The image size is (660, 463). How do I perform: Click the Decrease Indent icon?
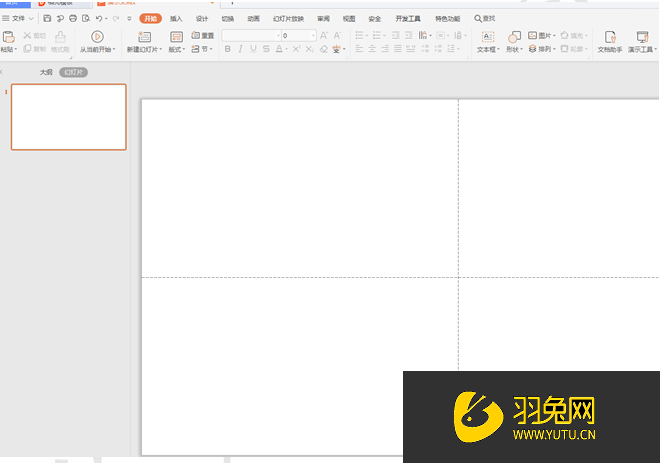click(x=396, y=35)
